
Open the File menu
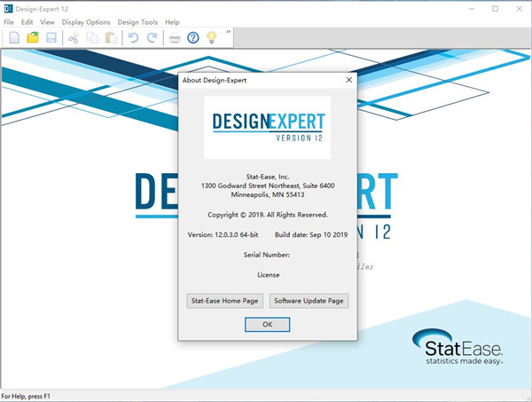click(x=8, y=22)
